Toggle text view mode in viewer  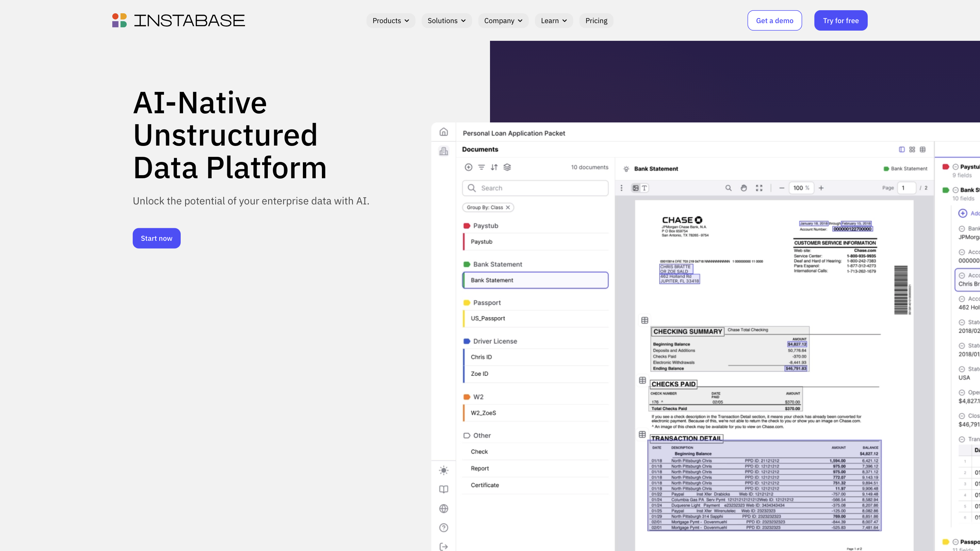[644, 188]
